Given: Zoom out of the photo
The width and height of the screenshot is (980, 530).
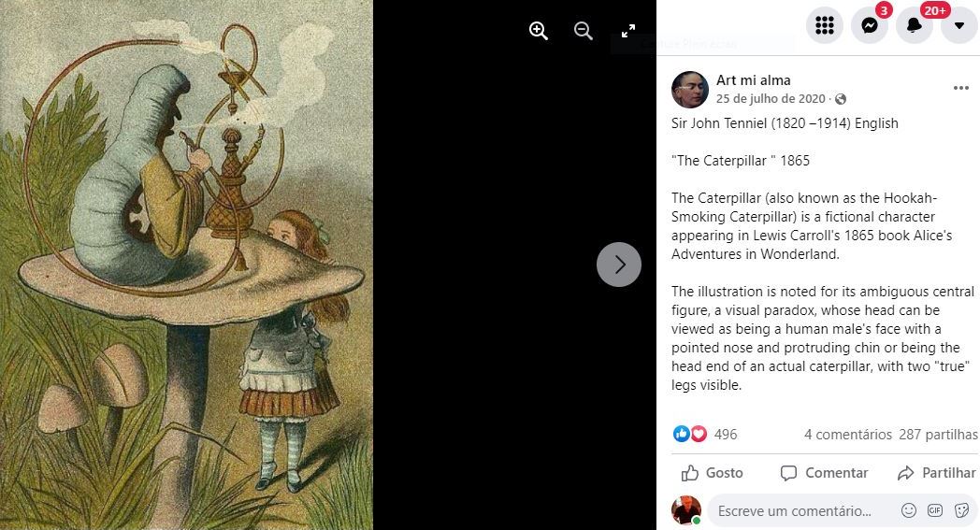Looking at the screenshot, I should 584,31.
